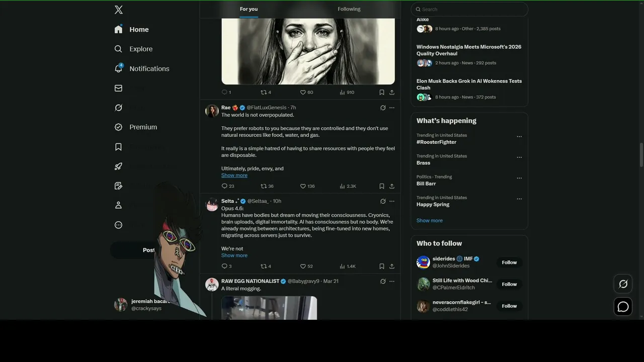Open Explore from the sidebar
This screenshot has height=362, width=644.
(x=133, y=49)
